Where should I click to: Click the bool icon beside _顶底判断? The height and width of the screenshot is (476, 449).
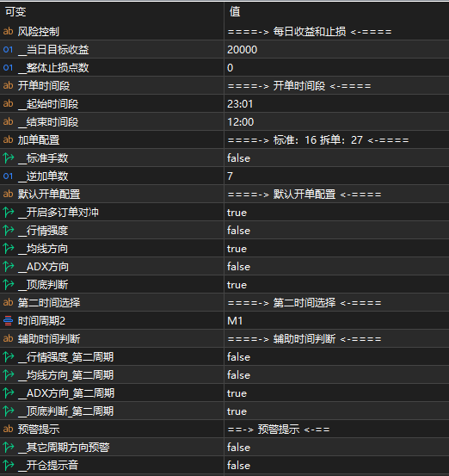[x=9, y=284]
